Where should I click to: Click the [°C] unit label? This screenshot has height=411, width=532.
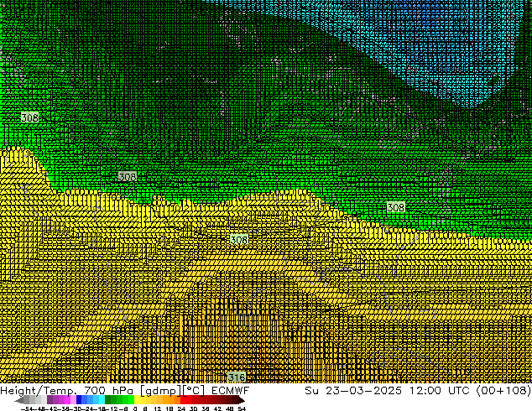pyautogui.click(x=193, y=391)
